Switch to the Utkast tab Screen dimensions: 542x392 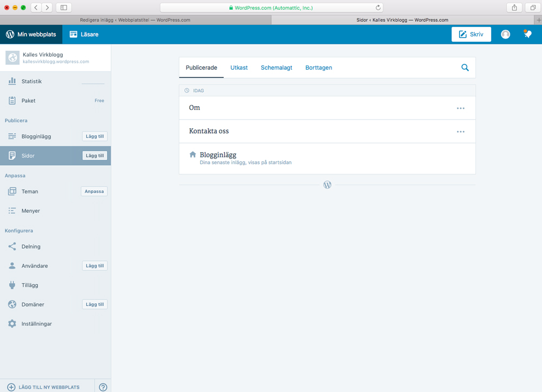click(239, 68)
